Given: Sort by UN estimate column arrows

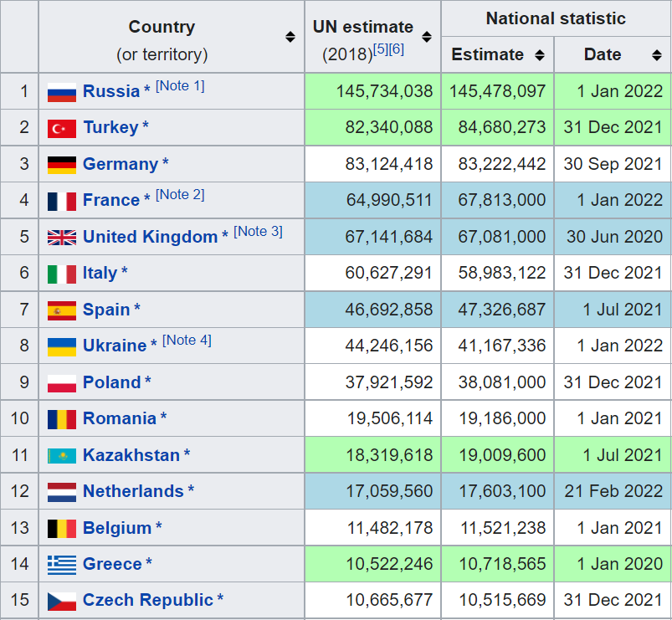Looking at the screenshot, I should pyautogui.click(x=427, y=37).
